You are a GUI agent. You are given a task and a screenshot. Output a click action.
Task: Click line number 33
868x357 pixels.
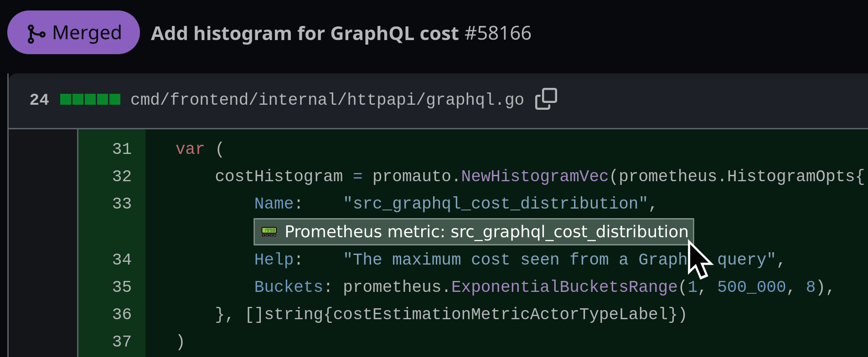point(122,204)
